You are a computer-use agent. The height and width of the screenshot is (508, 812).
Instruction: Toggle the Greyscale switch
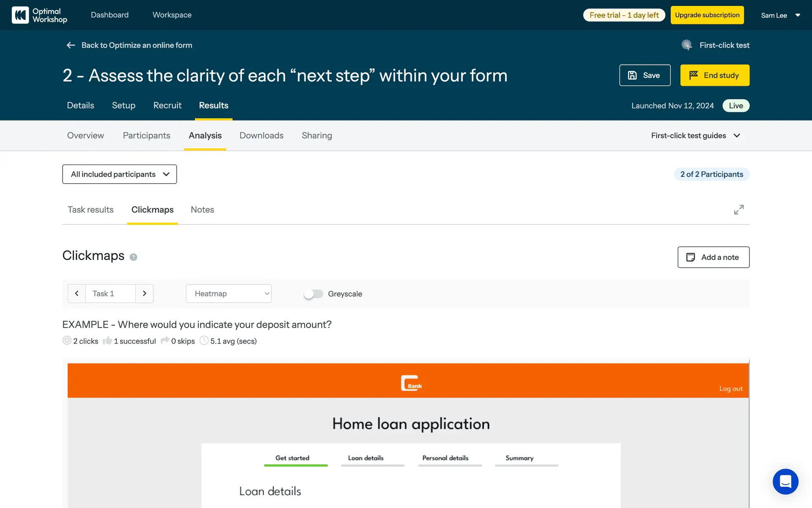tap(313, 294)
